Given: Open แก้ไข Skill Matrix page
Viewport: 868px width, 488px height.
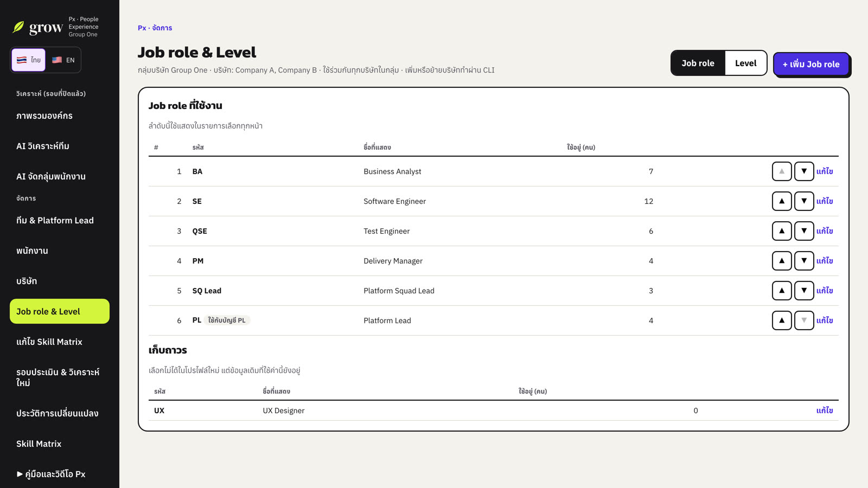Looking at the screenshot, I should pyautogui.click(x=60, y=342).
